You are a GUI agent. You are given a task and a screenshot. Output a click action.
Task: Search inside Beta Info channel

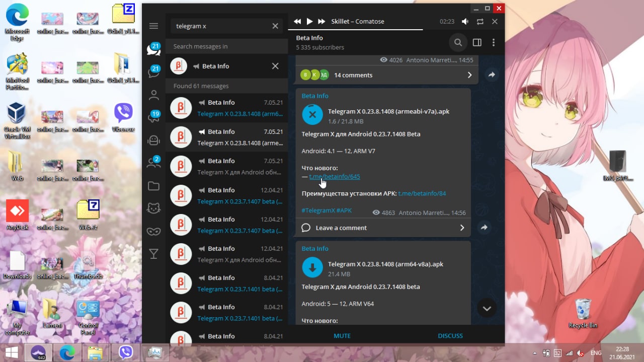[458, 42]
